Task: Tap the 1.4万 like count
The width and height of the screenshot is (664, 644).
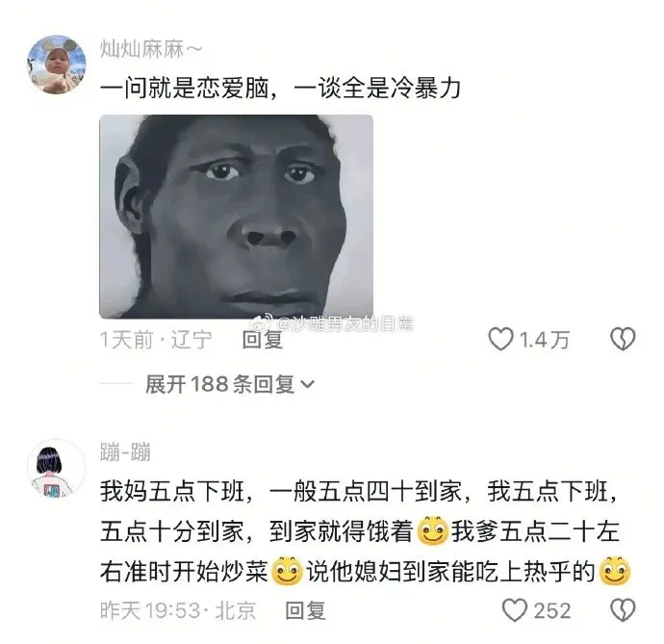Action: [x=544, y=340]
